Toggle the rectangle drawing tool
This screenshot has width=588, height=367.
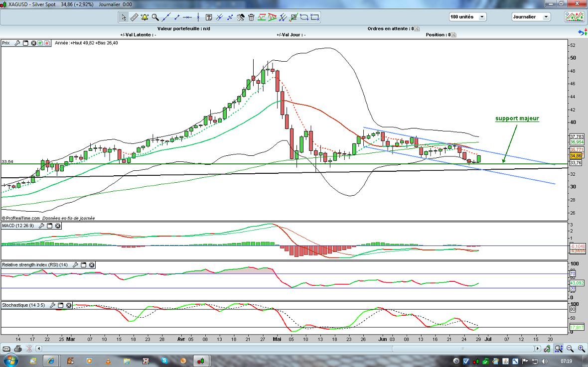(x=315, y=17)
